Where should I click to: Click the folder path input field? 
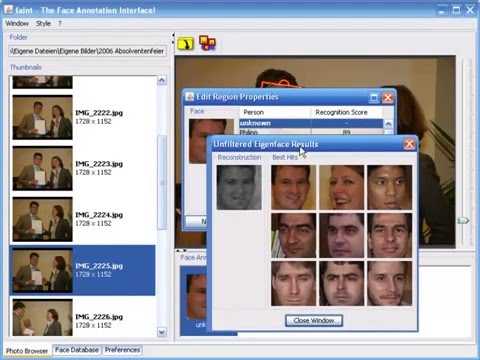[87, 51]
